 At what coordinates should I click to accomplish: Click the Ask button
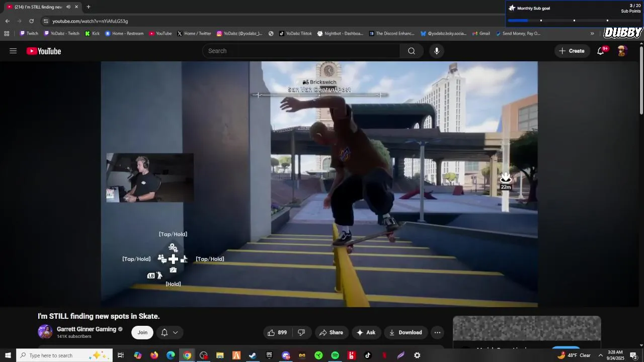point(366,332)
